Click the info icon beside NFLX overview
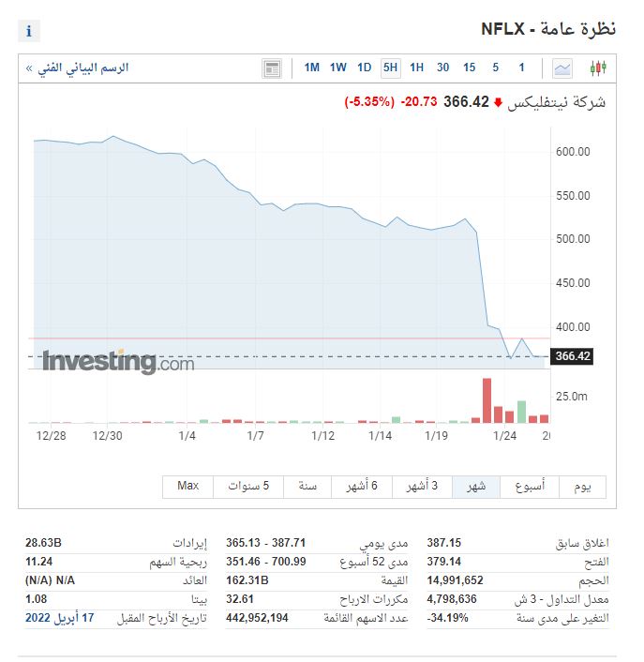Screen dimensions: 644x662 pyautogui.click(x=29, y=31)
